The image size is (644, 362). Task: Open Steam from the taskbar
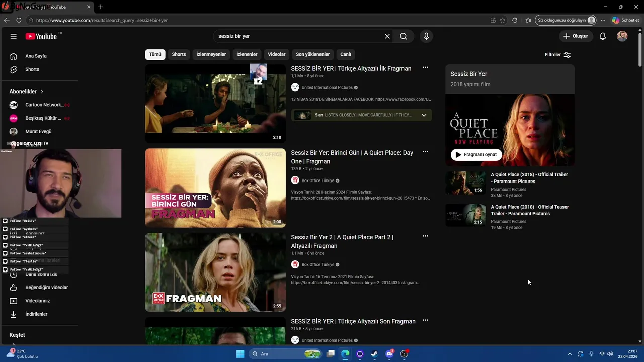374,354
